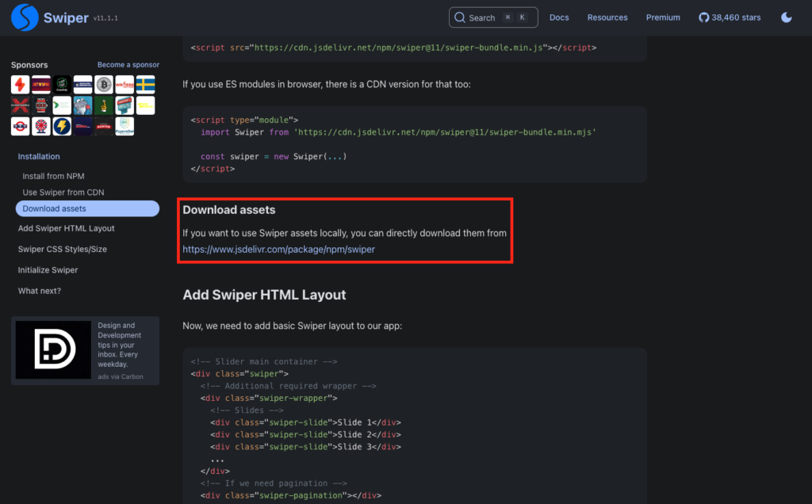The image size is (812, 504).
Task: Click the Download assets heading in the article
Action: click(229, 210)
